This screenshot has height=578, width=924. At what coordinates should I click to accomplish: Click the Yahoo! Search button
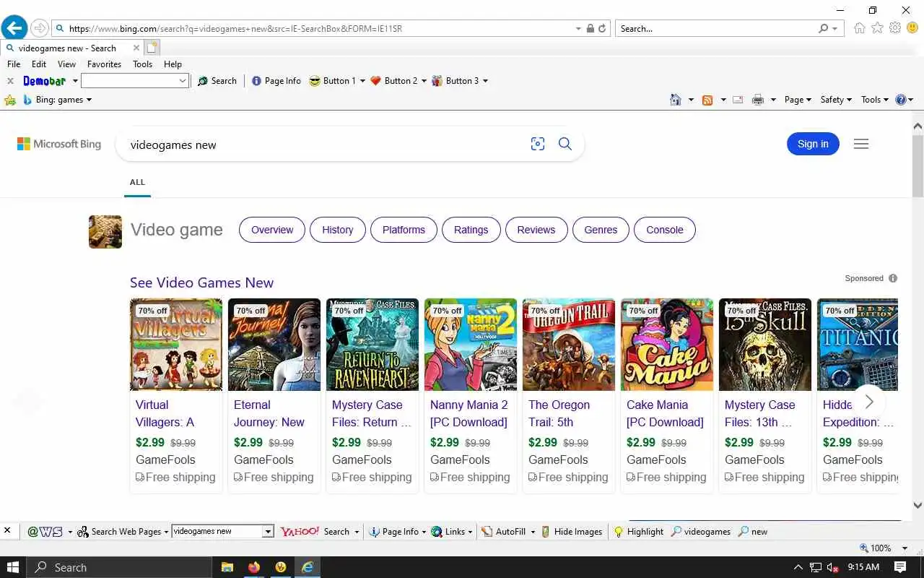315,532
